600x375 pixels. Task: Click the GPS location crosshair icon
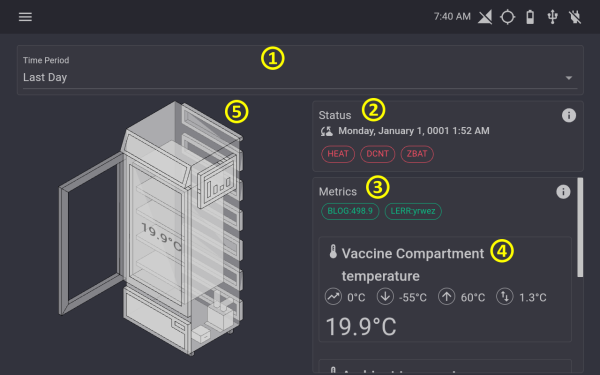(x=508, y=17)
